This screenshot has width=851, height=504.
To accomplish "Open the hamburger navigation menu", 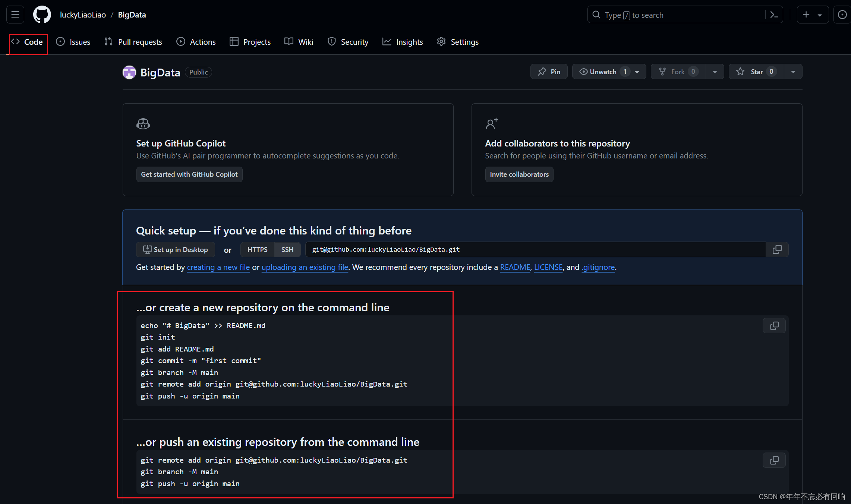I will click(15, 15).
